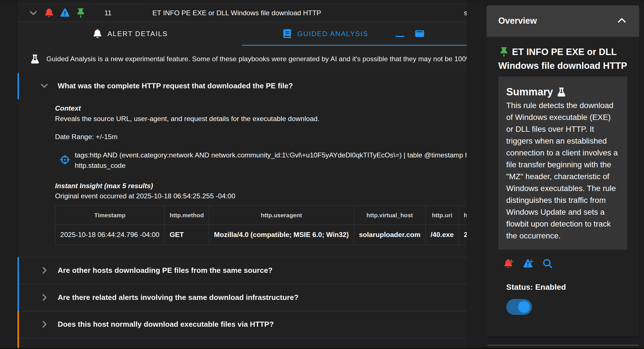Click the red bell alert icon in row
Image resolution: width=644 pixels, height=349 pixels.
pos(49,13)
